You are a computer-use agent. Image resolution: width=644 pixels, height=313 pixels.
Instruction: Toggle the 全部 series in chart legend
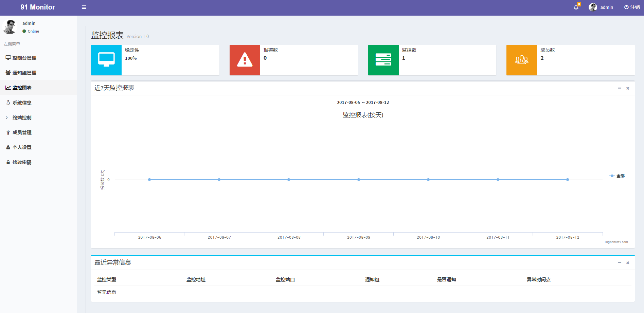coord(617,176)
